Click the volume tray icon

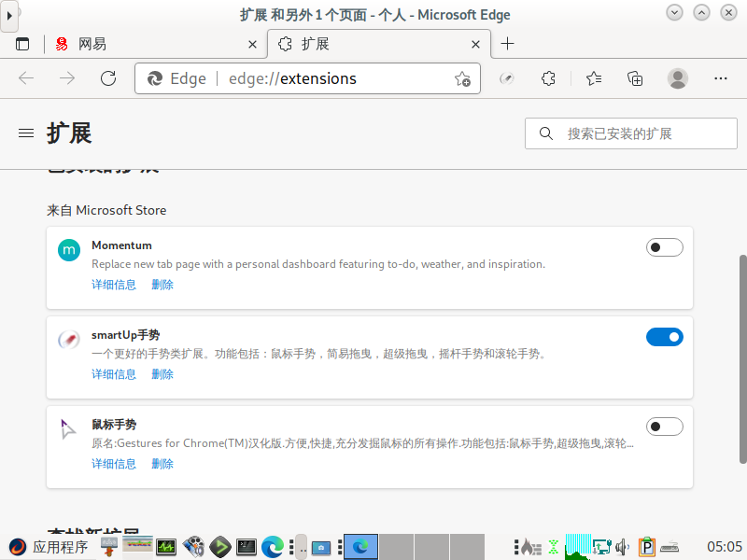pos(622,547)
